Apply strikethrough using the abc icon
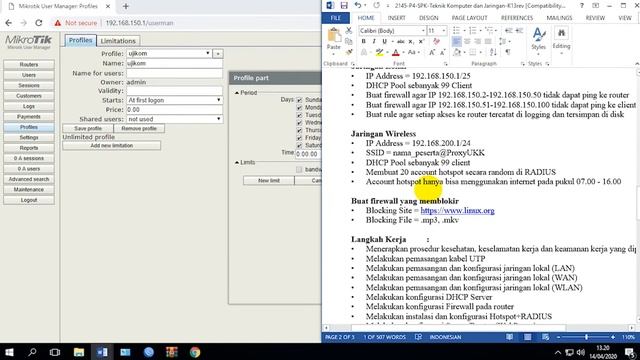This screenshot has width=640, height=360. (401, 41)
